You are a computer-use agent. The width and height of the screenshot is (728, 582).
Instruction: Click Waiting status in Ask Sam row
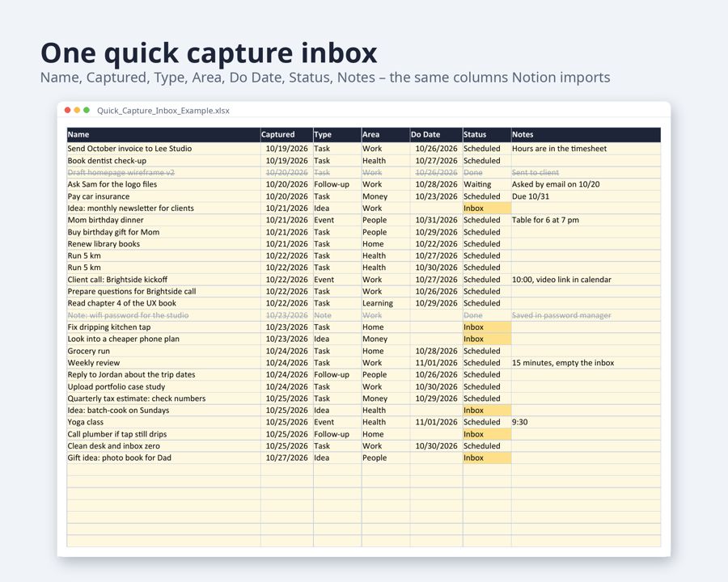click(487, 184)
